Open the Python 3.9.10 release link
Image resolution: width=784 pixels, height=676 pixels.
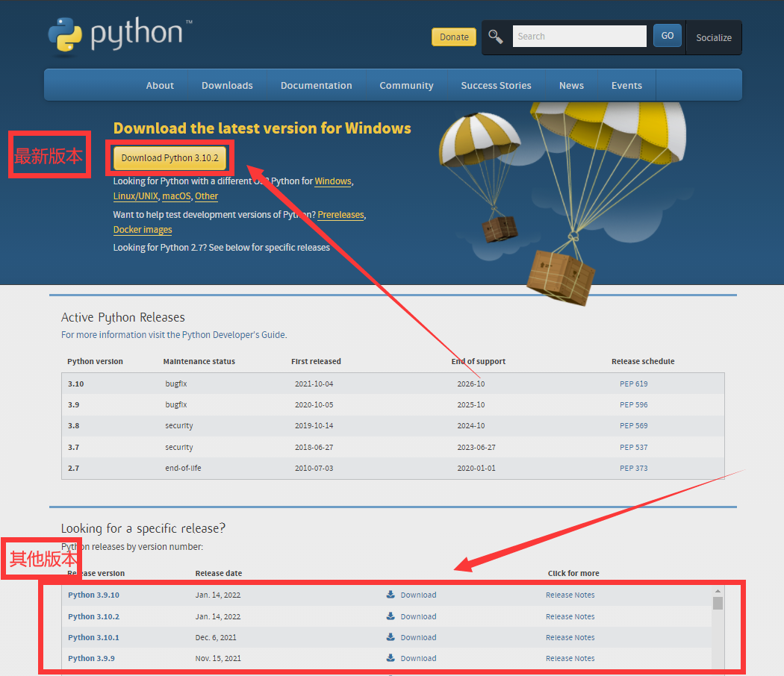click(93, 595)
